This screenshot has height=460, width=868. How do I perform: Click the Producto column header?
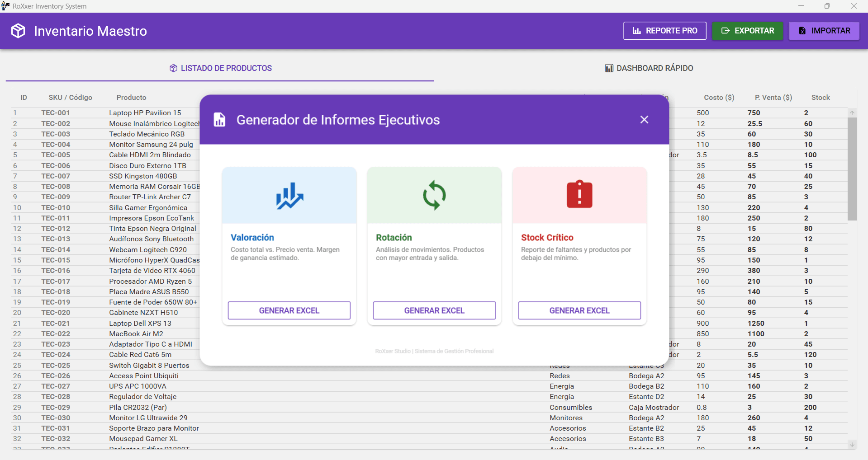point(131,98)
